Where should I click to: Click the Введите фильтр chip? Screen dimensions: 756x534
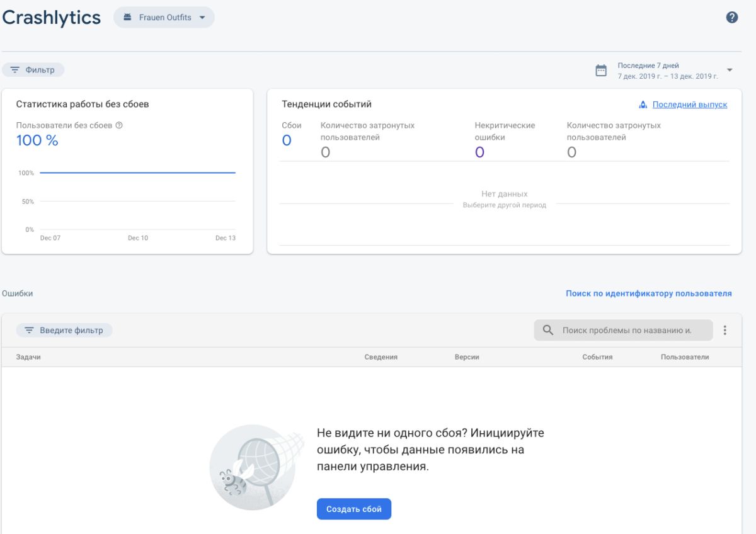(64, 330)
